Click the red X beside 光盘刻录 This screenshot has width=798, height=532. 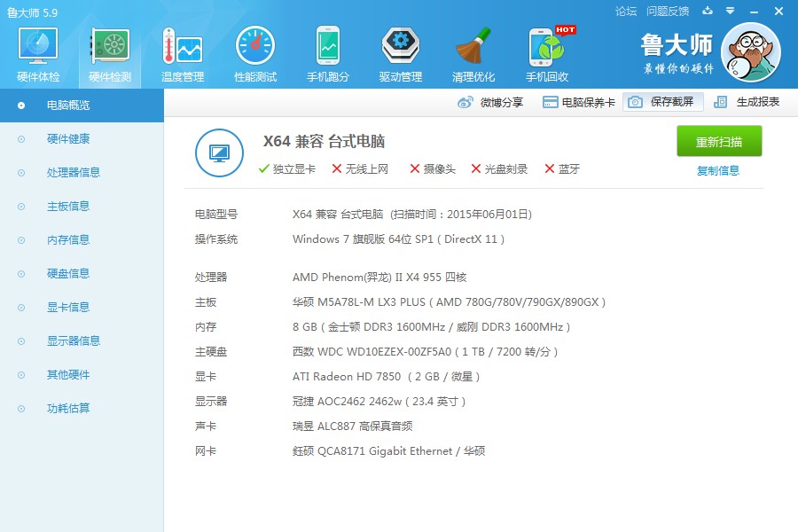tap(476, 168)
